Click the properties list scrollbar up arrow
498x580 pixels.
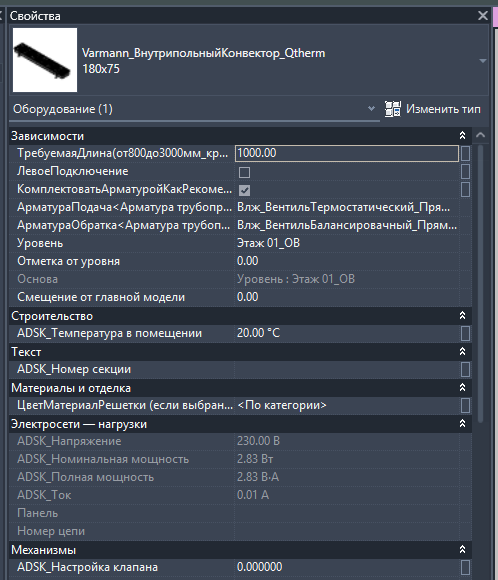(x=480, y=135)
